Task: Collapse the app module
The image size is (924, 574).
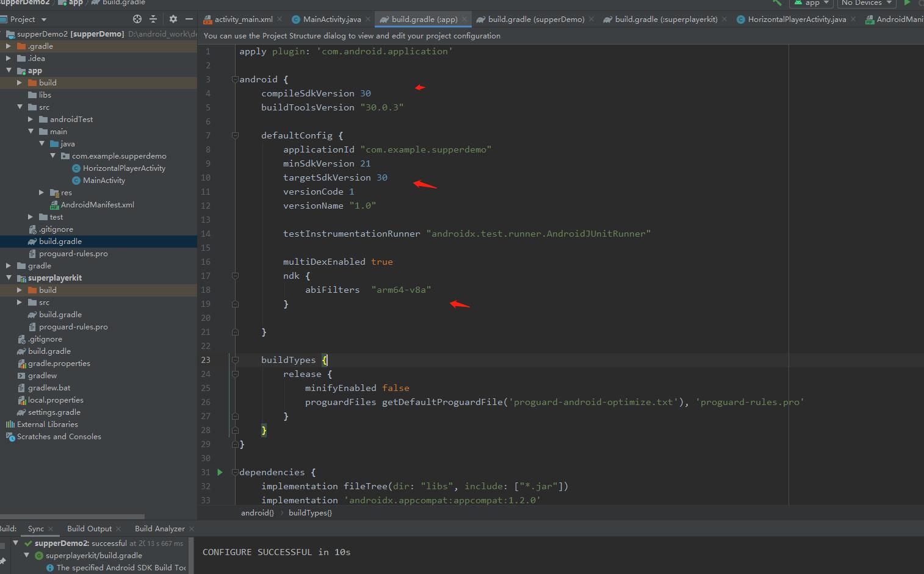Action: (x=9, y=70)
